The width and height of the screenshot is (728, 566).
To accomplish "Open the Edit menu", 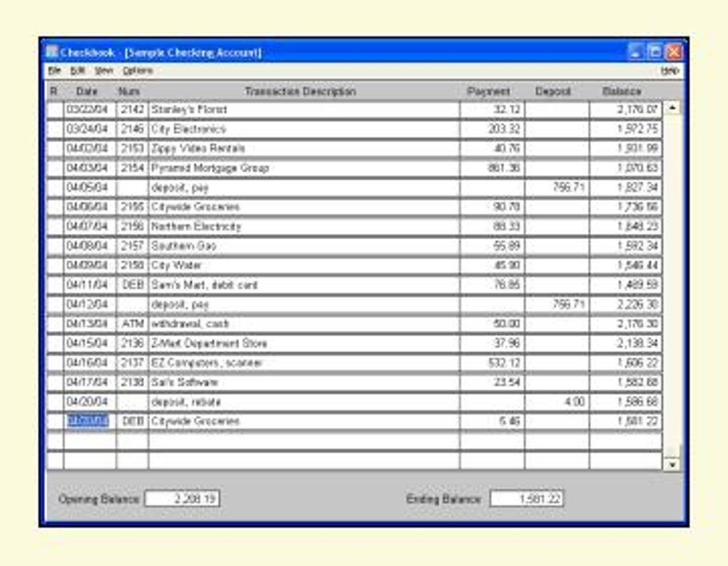I will click(78, 71).
